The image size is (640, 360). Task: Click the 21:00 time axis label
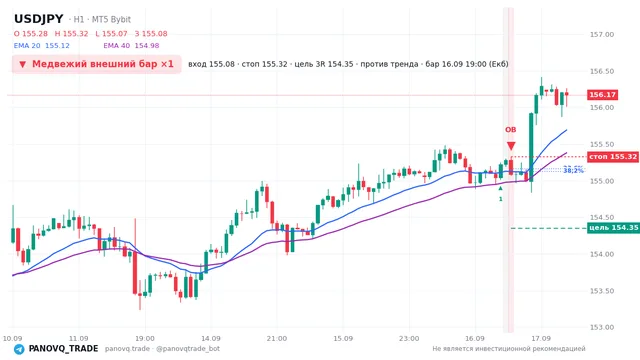[x=277, y=339]
